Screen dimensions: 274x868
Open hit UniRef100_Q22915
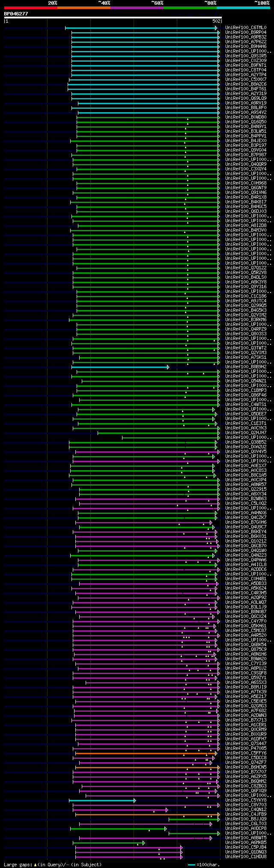click(x=246, y=489)
